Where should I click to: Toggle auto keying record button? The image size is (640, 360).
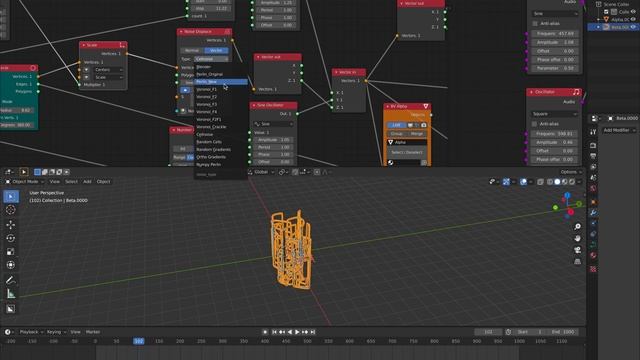265,332
